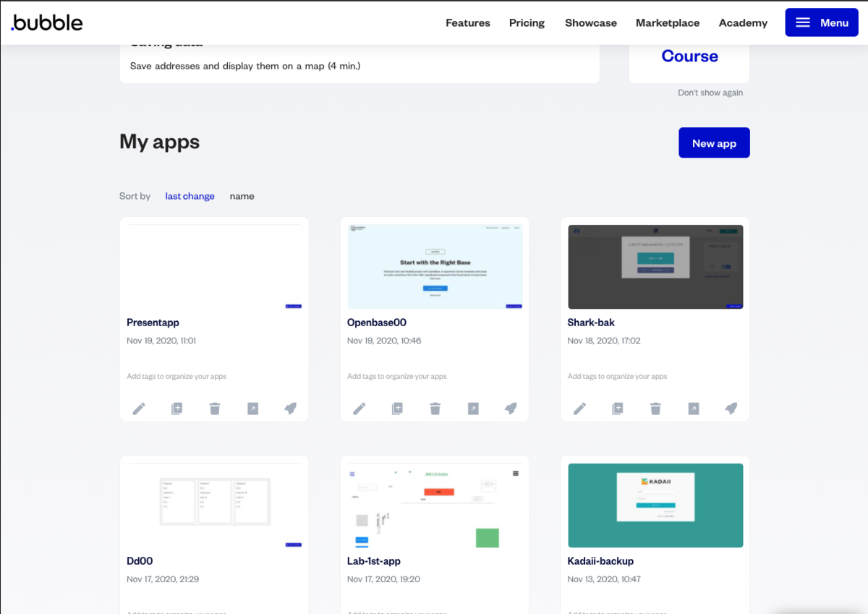Click the Openbase00 thumbnail preview
Viewport: 868px width, 614px height.
[x=435, y=267]
